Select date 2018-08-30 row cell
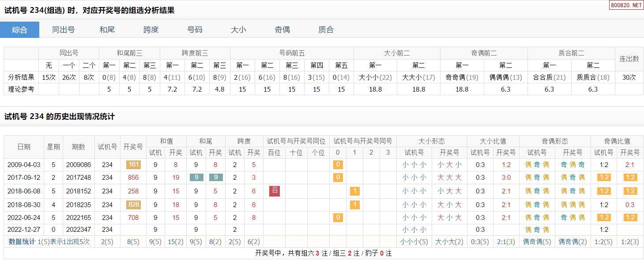 pyautogui.click(x=24, y=205)
